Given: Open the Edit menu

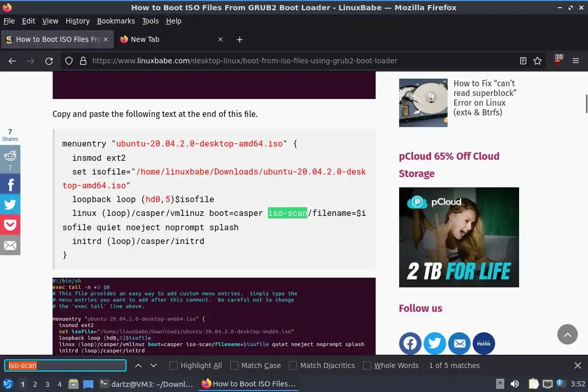Looking at the screenshot, I should pyautogui.click(x=29, y=21).
